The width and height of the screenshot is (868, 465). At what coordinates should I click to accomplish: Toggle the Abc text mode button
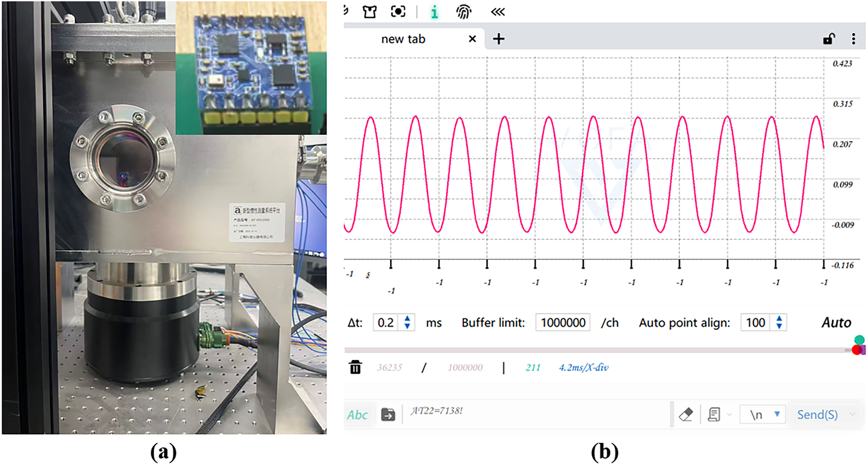357,415
